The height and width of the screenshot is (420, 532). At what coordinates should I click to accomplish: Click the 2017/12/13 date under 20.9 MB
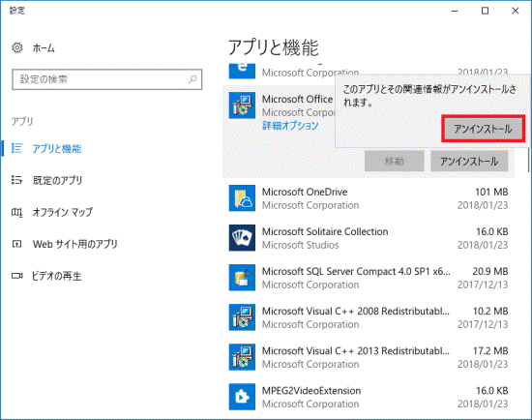(483, 285)
